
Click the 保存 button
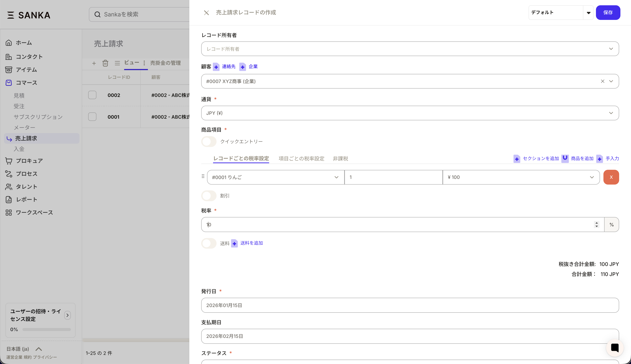(608, 12)
